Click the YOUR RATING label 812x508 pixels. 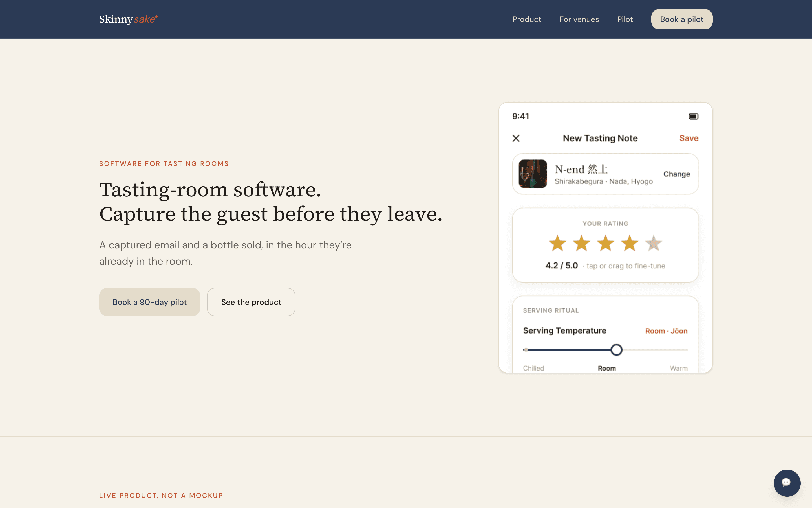click(x=605, y=224)
